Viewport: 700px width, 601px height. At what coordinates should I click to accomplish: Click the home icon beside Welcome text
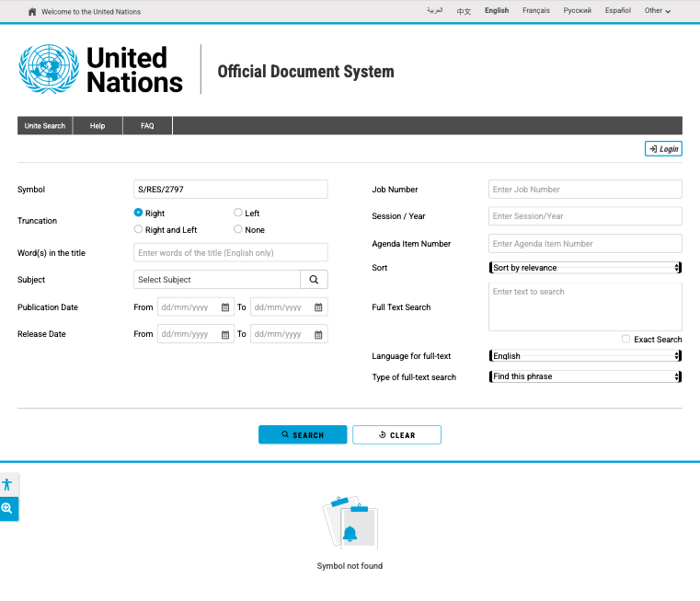[x=32, y=12]
